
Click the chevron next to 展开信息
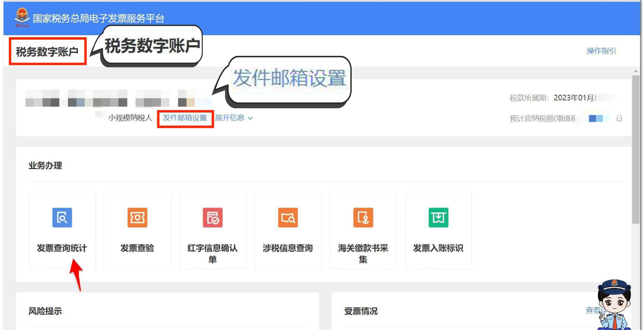tap(251, 118)
